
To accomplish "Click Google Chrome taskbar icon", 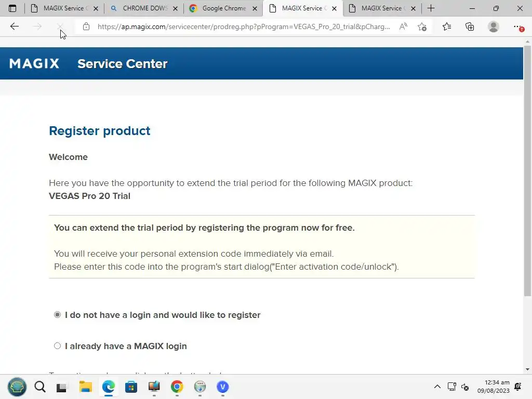I will (x=177, y=387).
